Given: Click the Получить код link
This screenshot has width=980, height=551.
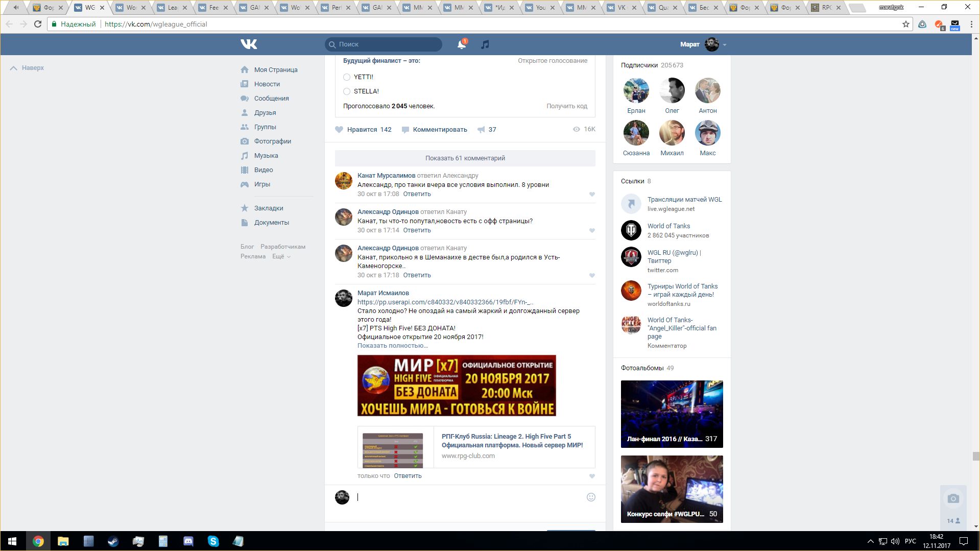Looking at the screenshot, I should pyautogui.click(x=566, y=106).
